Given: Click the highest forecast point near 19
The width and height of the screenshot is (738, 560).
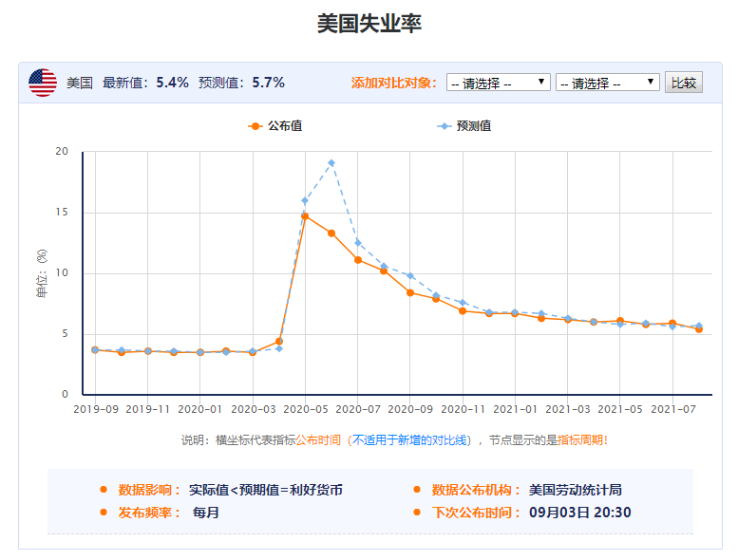Looking at the screenshot, I should pyautogui.click(x=331, y=162).
